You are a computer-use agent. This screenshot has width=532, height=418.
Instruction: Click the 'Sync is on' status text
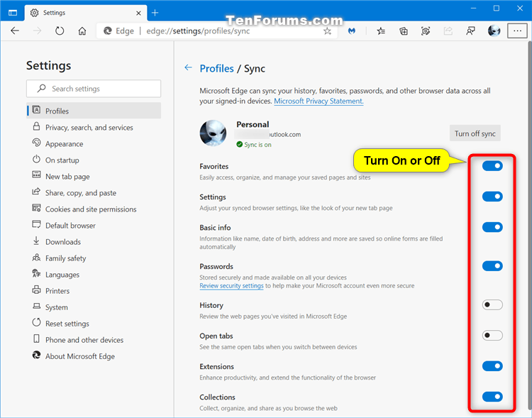[x=258, y=145]
